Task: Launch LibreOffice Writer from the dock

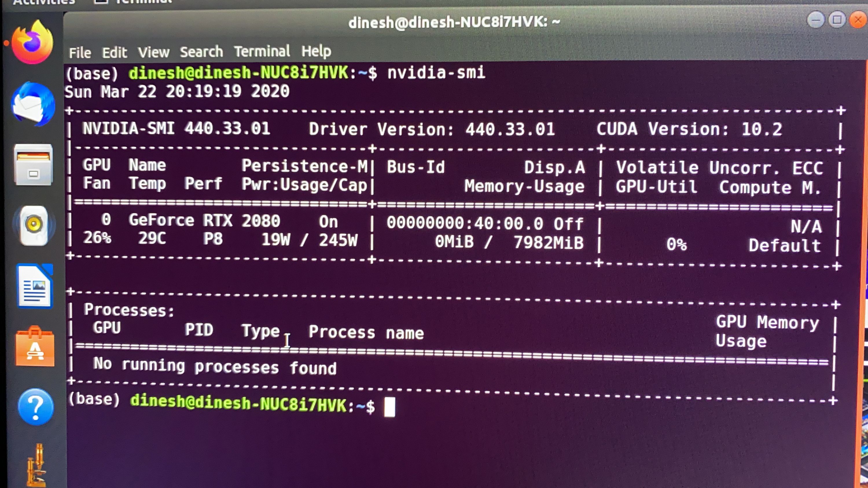Action: click(35, 286)
